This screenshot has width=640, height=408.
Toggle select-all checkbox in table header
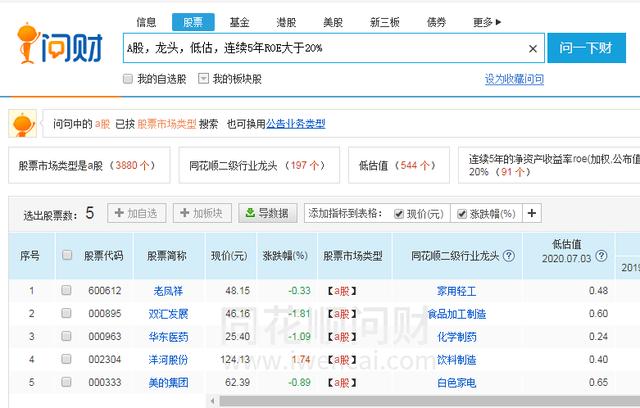click(x=67, y=255)
